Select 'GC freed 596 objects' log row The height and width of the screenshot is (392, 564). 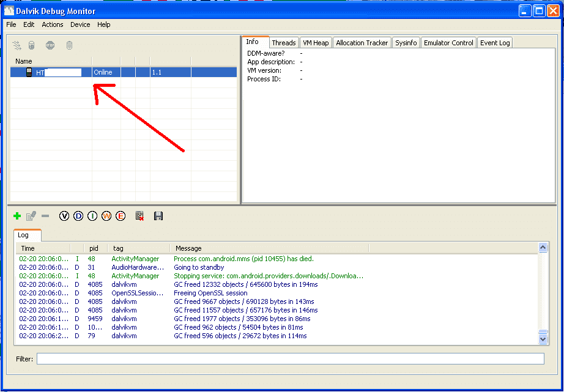point(277,336)
